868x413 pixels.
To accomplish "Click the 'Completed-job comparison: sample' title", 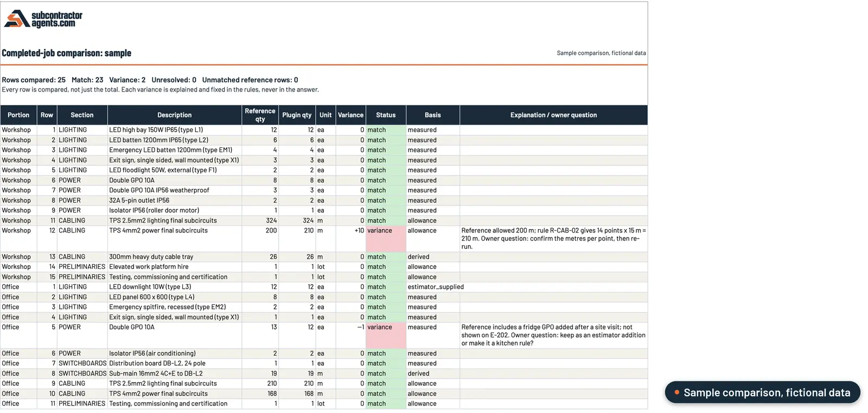I will (x=67, y=53).
